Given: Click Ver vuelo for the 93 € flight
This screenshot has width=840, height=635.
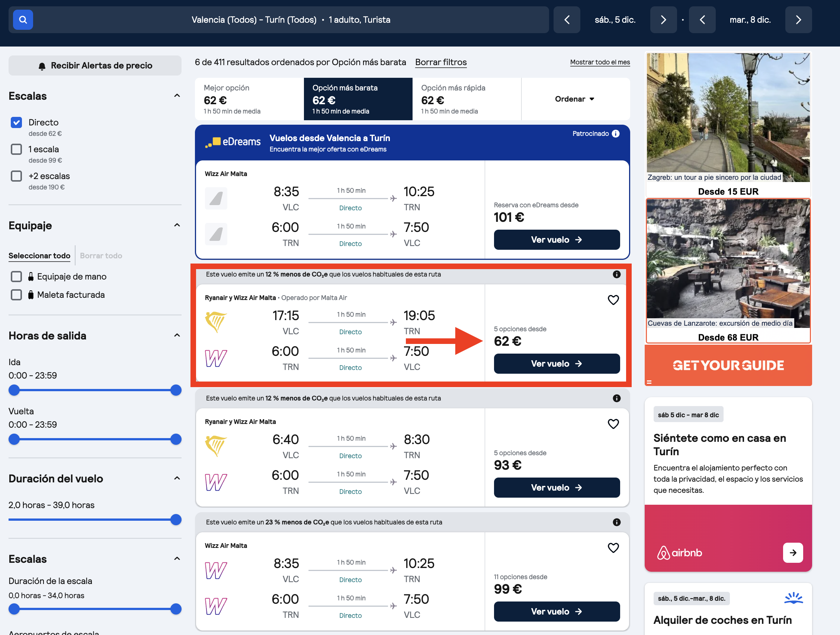Looking at the screenshot, I should pyautogui.click(x=557, y=488).
